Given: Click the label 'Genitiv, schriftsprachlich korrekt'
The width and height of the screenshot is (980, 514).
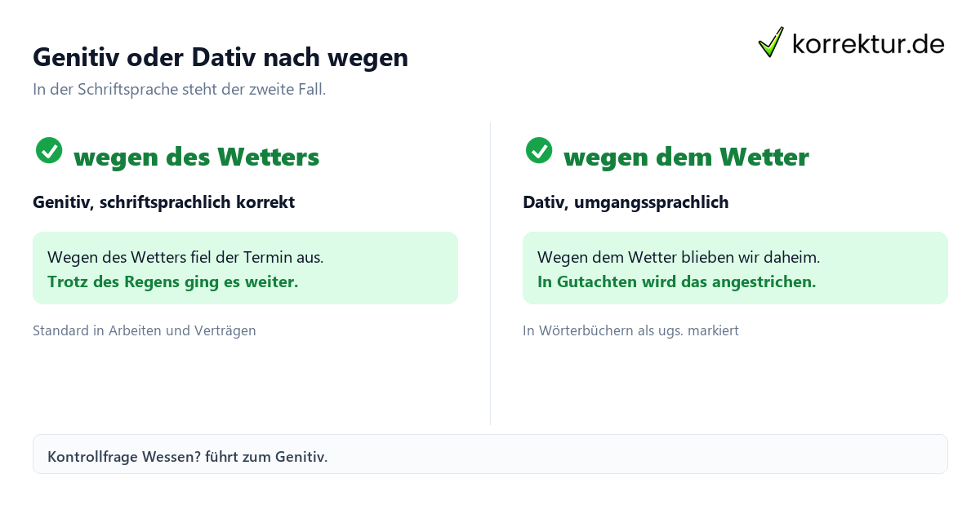Looking at the screenshot, I should tap(163, 202).
